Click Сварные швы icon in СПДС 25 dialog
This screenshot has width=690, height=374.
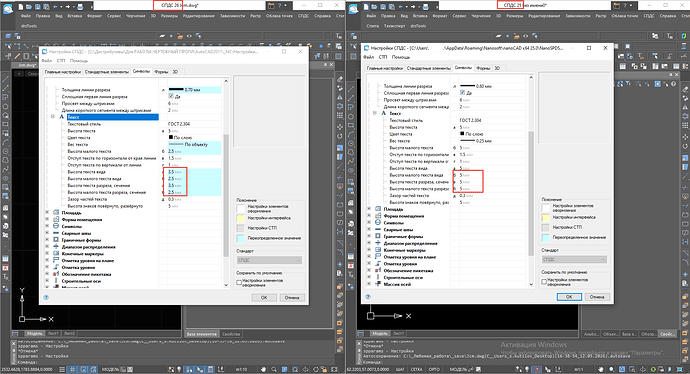tap(378, 229)
